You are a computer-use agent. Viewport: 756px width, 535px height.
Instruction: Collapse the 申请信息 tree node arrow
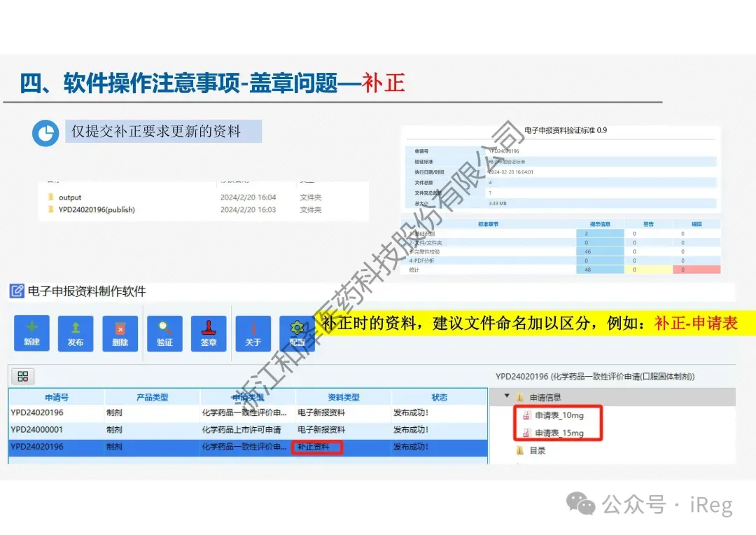(507, 396)
